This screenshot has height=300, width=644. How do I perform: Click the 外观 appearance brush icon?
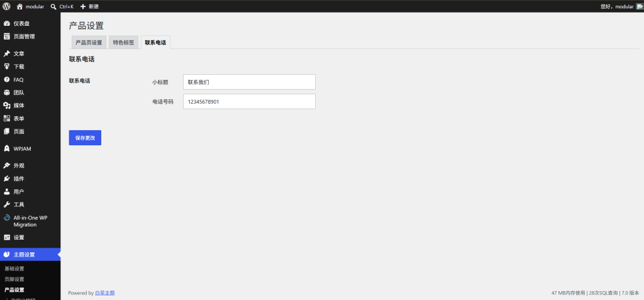point(6,165)
